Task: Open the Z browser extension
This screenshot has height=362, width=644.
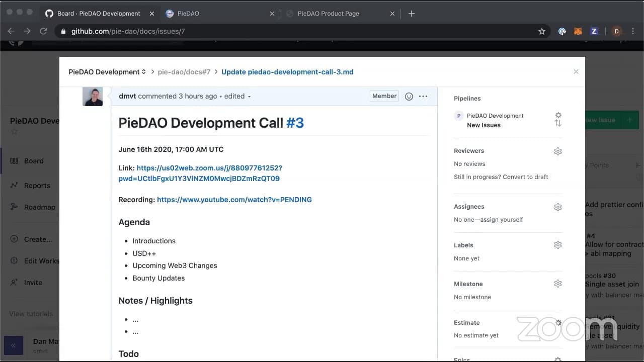Action: click(594, 31)
